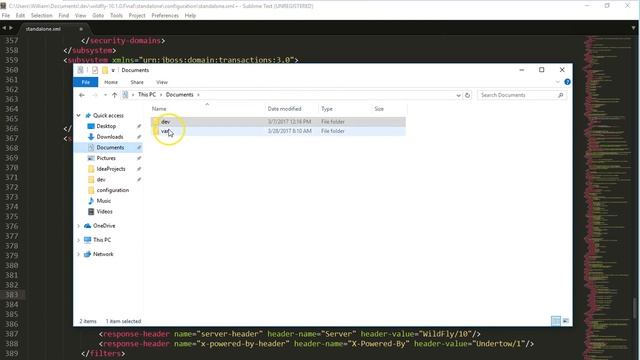Open configuration folder in sidebar
The image size is (640, 360).
[113, 190]
